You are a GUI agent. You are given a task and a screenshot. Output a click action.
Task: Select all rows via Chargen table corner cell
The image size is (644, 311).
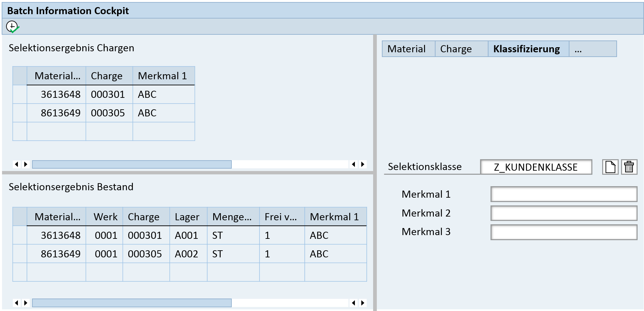tap(20, 76)
